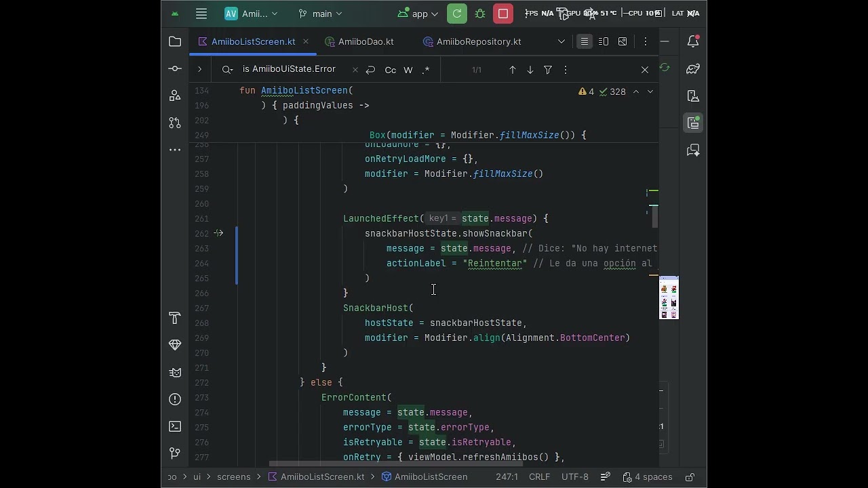Image resolution: width=868 pixels, height=488 pixels.
Task: Open search filter options funnel
Action: pos(548,69)
